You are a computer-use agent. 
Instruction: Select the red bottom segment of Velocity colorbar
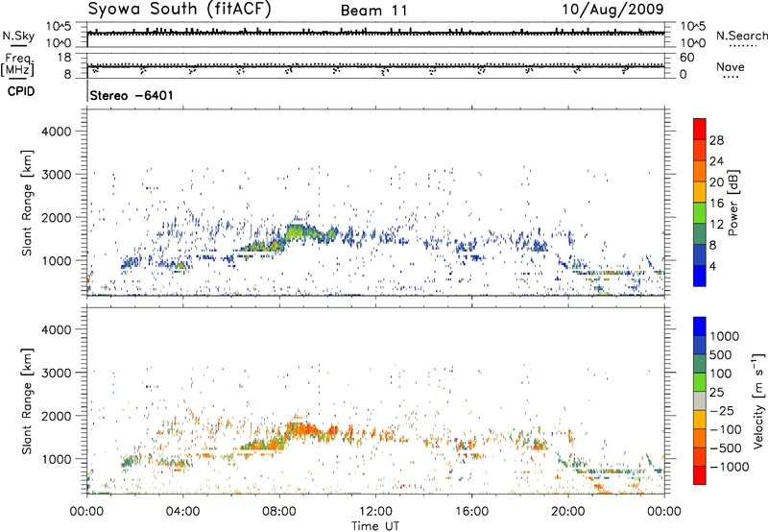pos(700,475)
